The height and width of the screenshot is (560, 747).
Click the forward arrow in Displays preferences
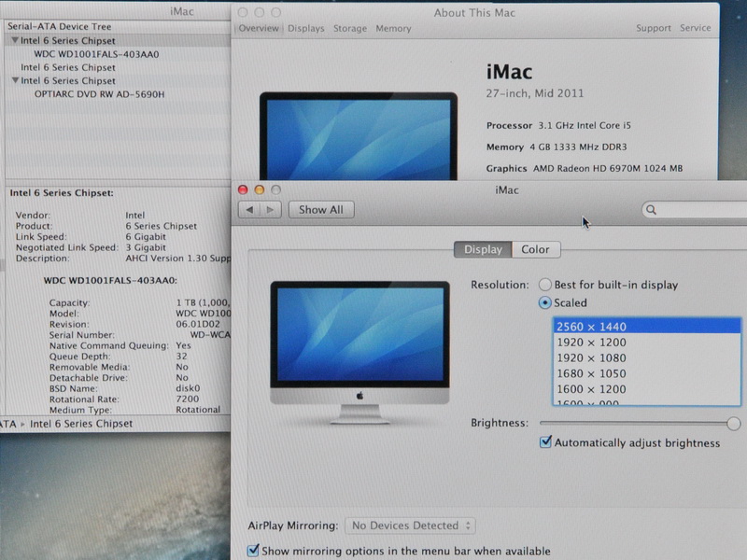click(271, 209)
